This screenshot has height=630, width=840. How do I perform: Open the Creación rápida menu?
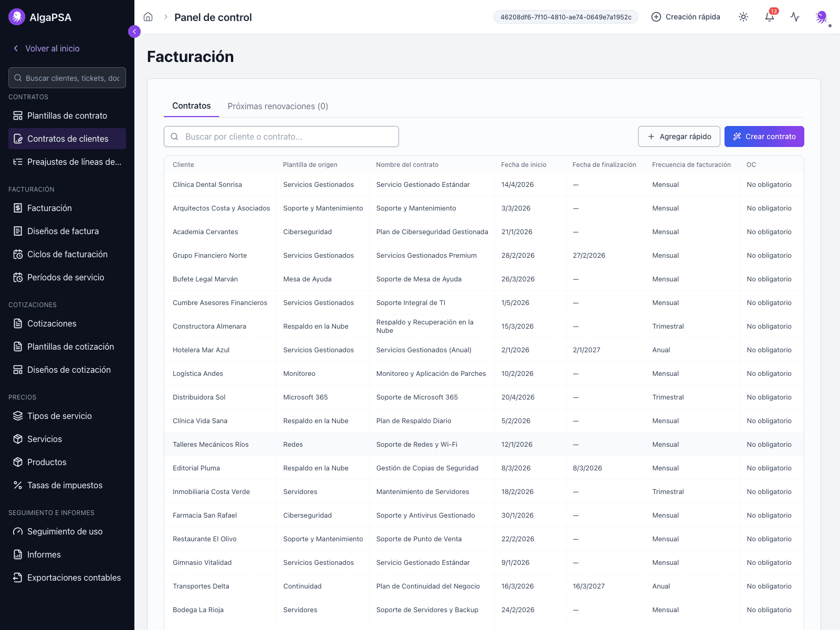point(686,17)
